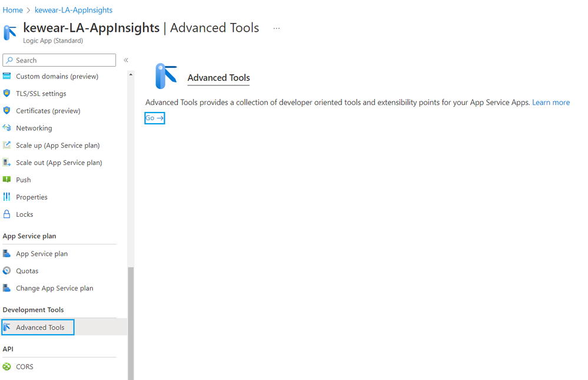
Task: Click the Certificates shield icon
Action: click(x=6, y=110)
